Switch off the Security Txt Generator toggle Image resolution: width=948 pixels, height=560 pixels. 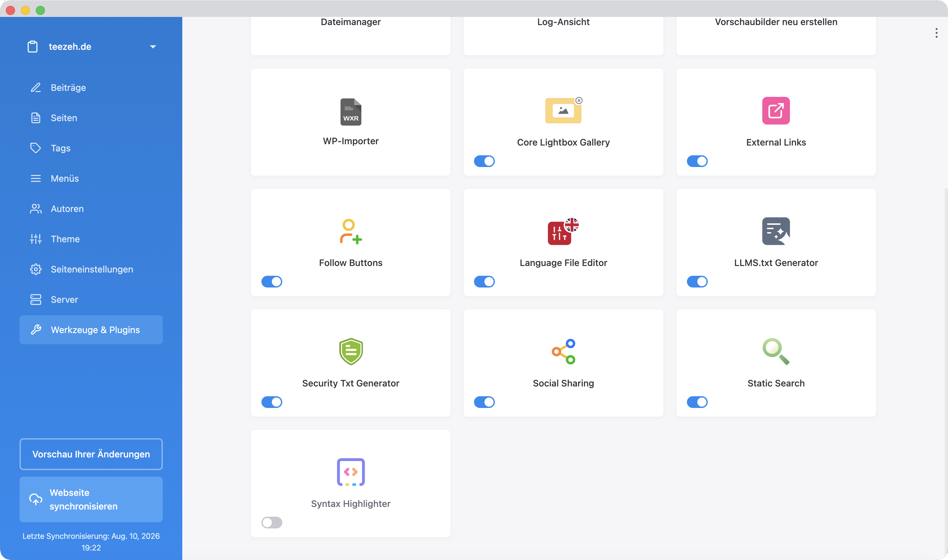point(272,402)
